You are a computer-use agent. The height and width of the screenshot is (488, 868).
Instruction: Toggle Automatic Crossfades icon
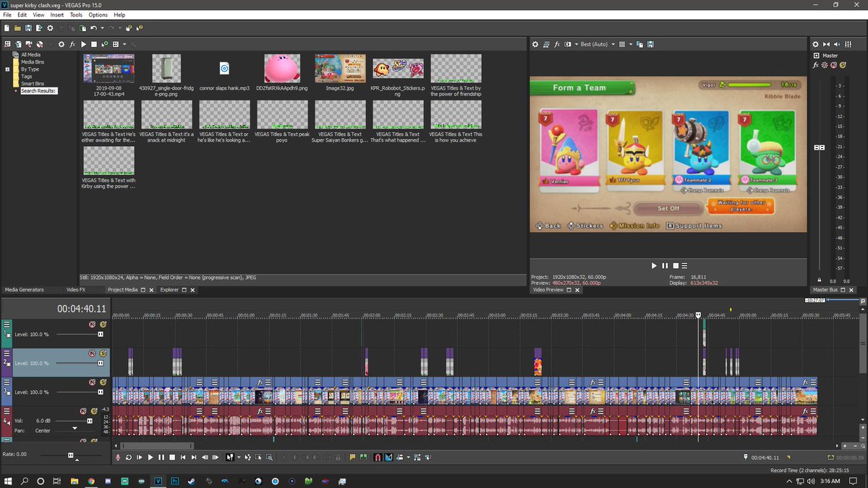pos(388,458)
